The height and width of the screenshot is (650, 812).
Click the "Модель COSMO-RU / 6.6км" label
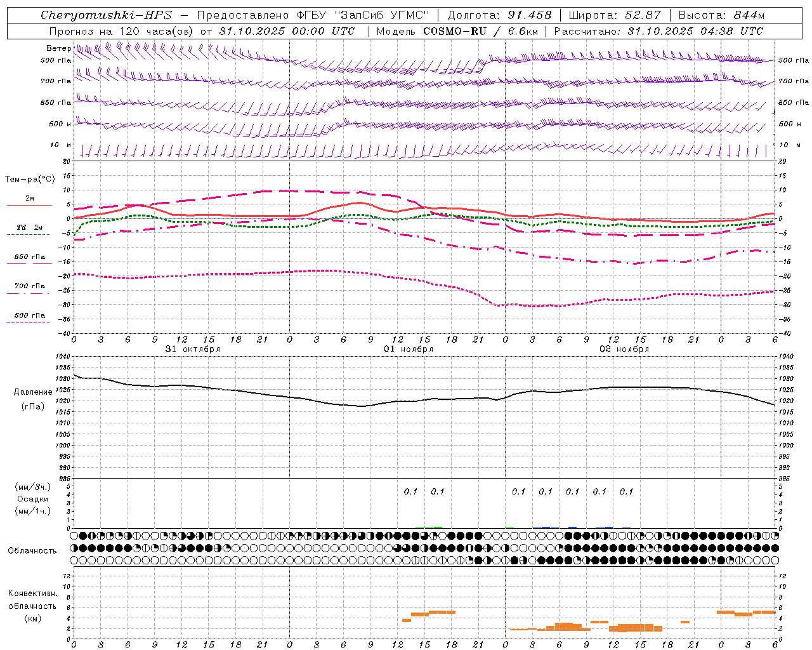(x=457, y=31)
